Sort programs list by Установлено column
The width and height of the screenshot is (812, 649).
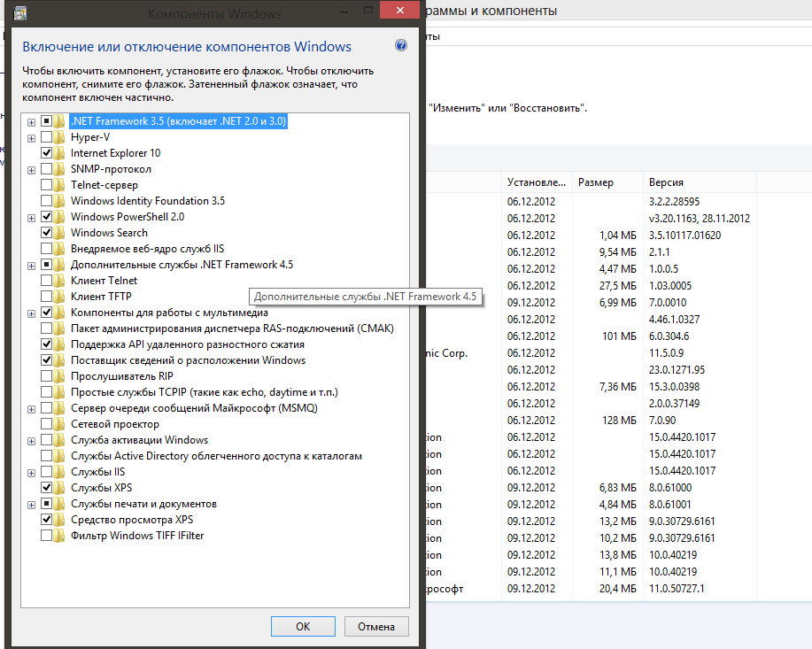tap(537, 182)
